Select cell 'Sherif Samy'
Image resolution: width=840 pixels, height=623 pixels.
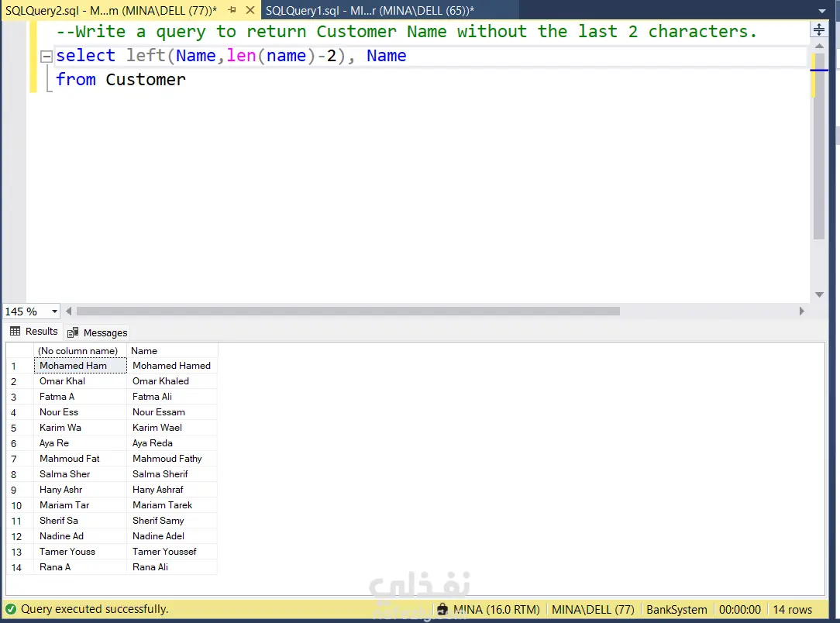coord(172,521)
